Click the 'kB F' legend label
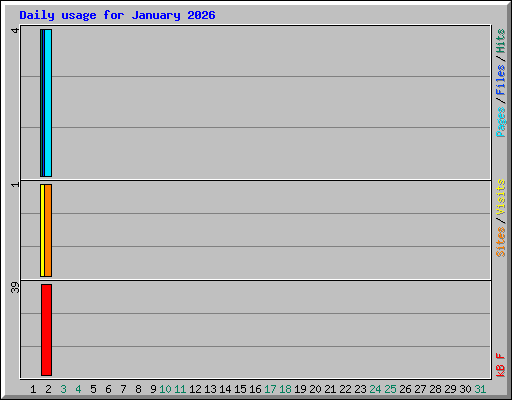Image resolution: width=512 pixels, height=400 pixels. (x=501, y=365)
